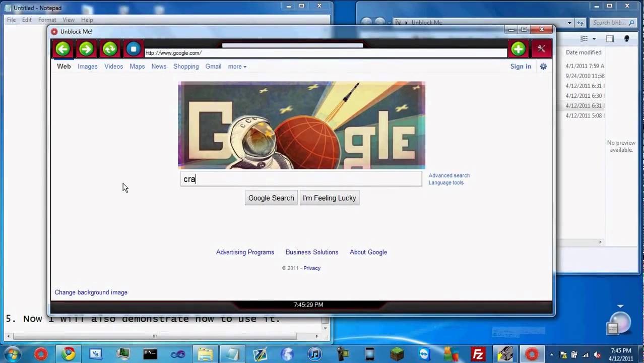Click Notepad's horizontal scrollbar thumb
This screenshot has height=363, width=644.
(x=155, y=336)
